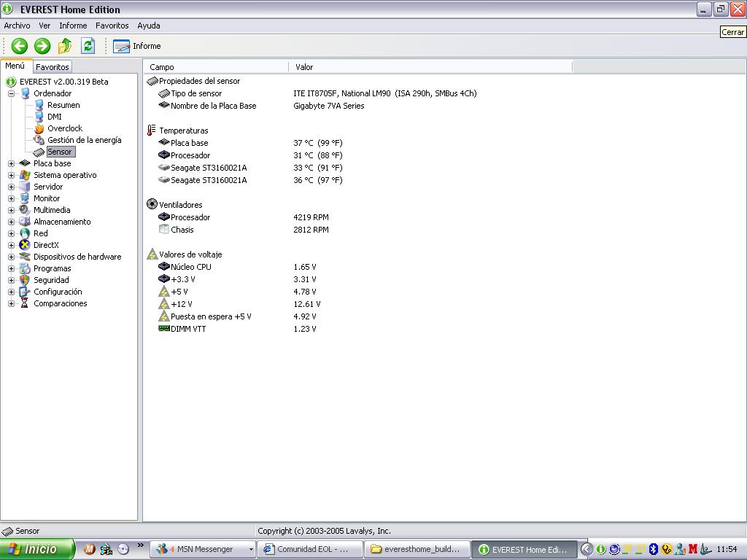Click the Programas icon in the tree
747x560 pixels.
pos(25,268)
